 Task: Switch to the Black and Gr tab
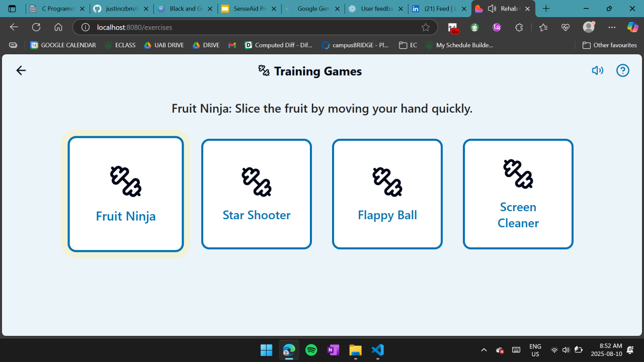coord(186,9)
